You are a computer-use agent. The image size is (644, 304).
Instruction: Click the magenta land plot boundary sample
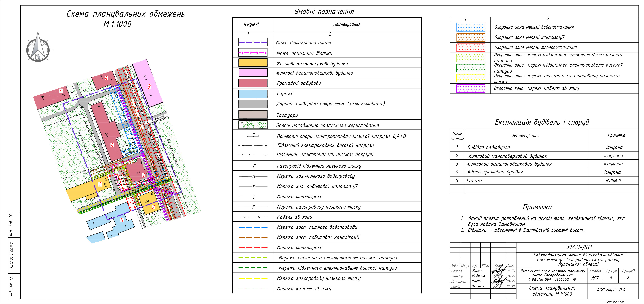click(253, 53)
